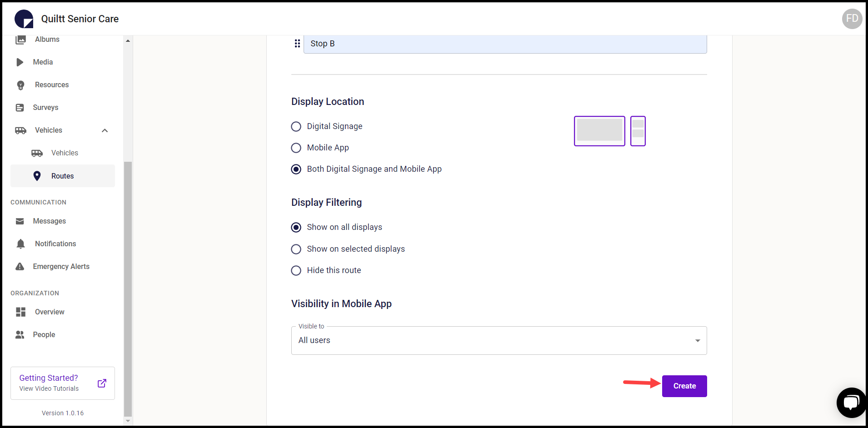The height and width of the screenshot is (428, 868).
Task: Select Show on selected displays option
Action: point(296,249)
